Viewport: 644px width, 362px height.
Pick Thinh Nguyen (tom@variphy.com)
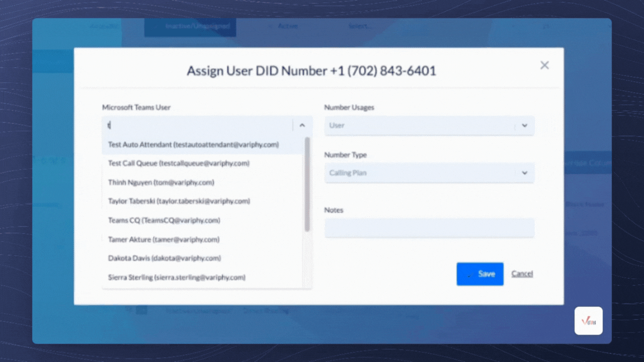click(161, 183)
